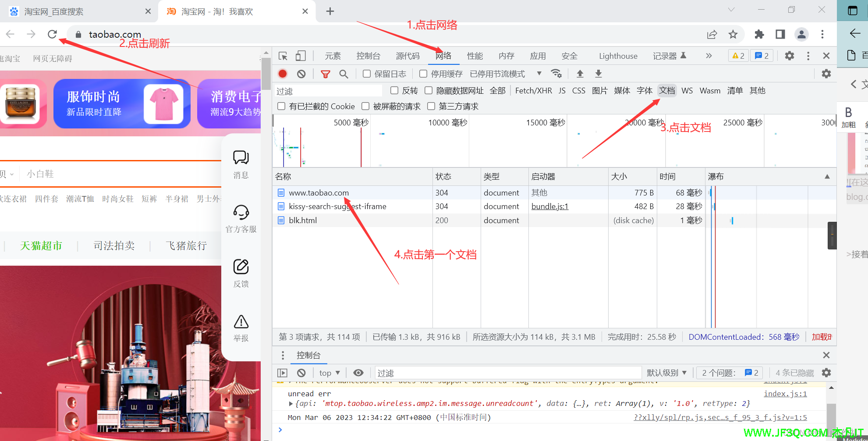This screenshot has height=441, width=868.
Task: Switch to the 元素 panel tab
Action: [x=333, y=56]
